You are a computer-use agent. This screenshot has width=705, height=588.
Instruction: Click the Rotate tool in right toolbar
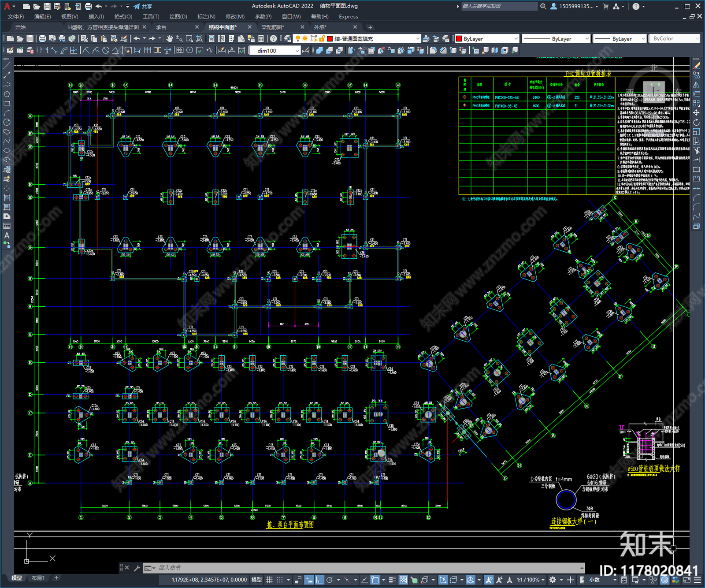click(x=697, y=122)
